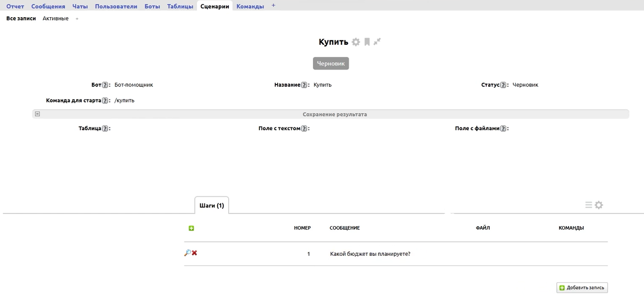Add new top tab with plus
Viewport: 644px width, 308px height.
pyautogui.click(x=273, y=5)
